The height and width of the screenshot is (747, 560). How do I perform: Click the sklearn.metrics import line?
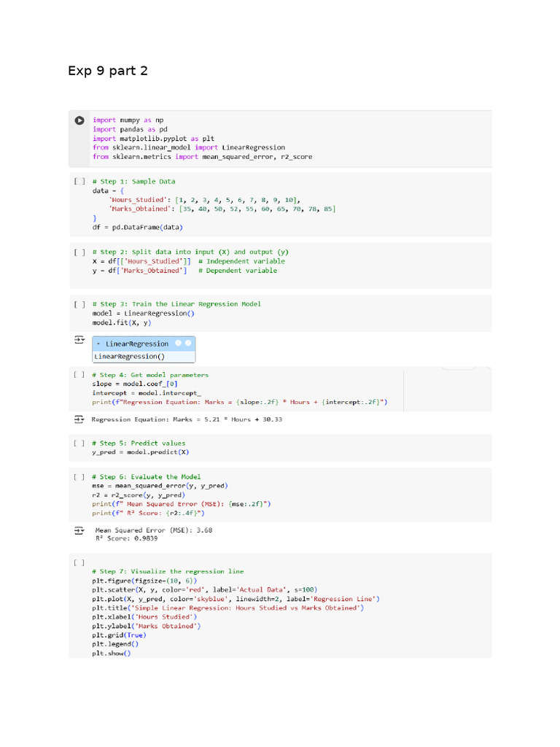(203, 157)
